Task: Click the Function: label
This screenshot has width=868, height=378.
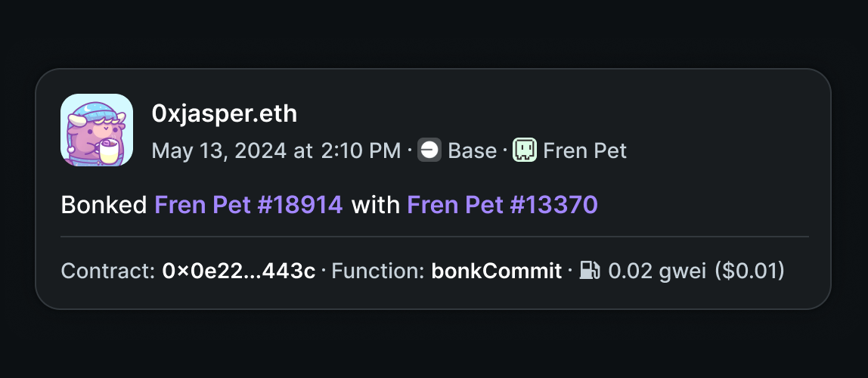Action: coord(378,271)
